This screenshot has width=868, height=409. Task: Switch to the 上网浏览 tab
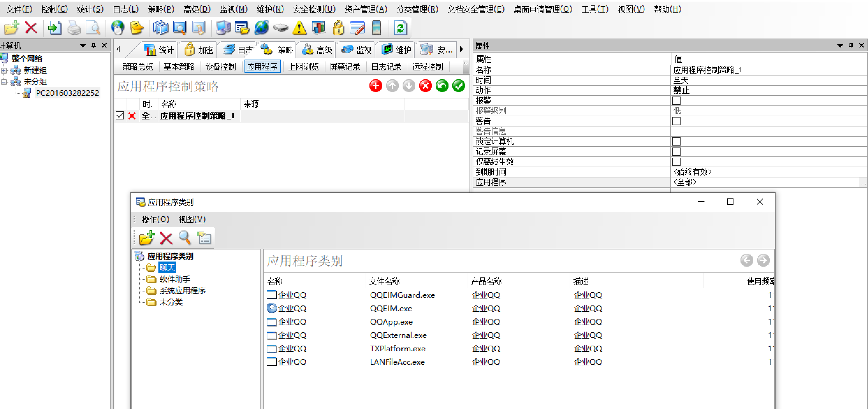[x=303, y=67]
